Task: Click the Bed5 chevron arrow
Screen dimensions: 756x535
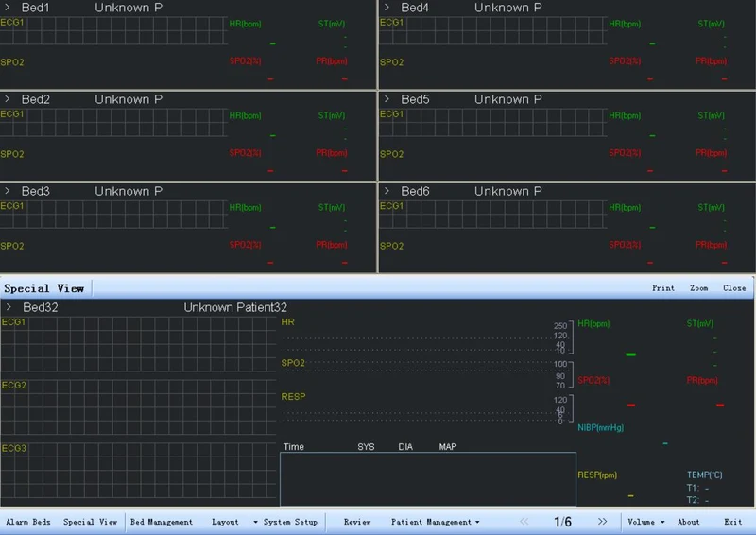Action: pos(387,99)
